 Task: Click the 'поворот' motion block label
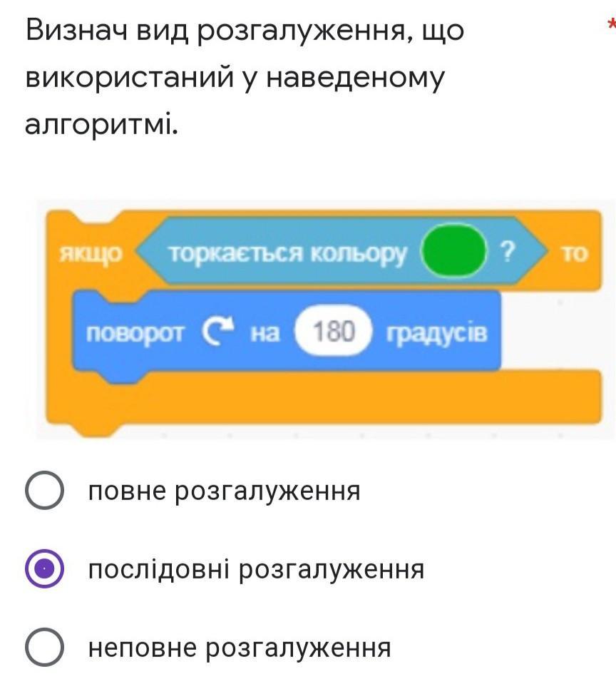135,333
